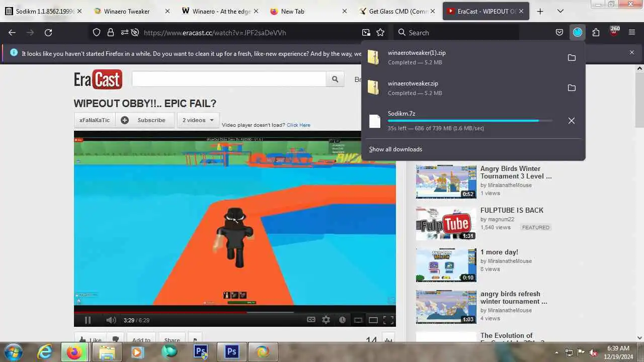Focus the EraCast search field
The width and height of the screenshot is (644, 362).
[229, 79]
